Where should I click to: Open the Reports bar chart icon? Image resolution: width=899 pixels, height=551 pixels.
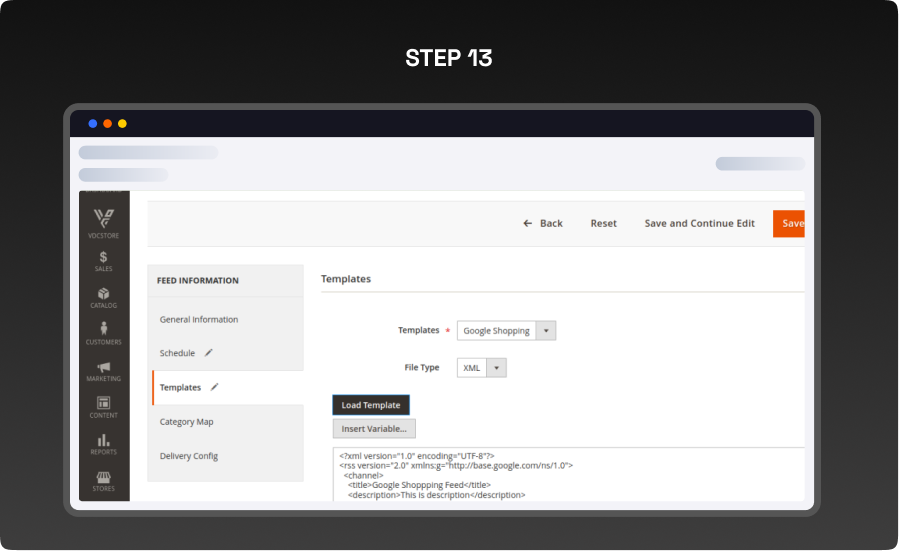[x=104, y=440]
